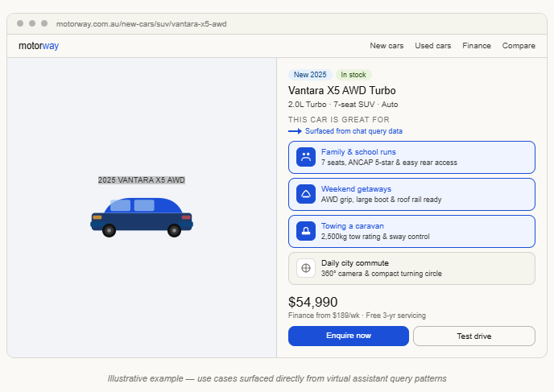This screenshot has width=554, height=392.
Task: Click the blue arrow beside Surfaced from chat
Action: click(x=295, y=131)
